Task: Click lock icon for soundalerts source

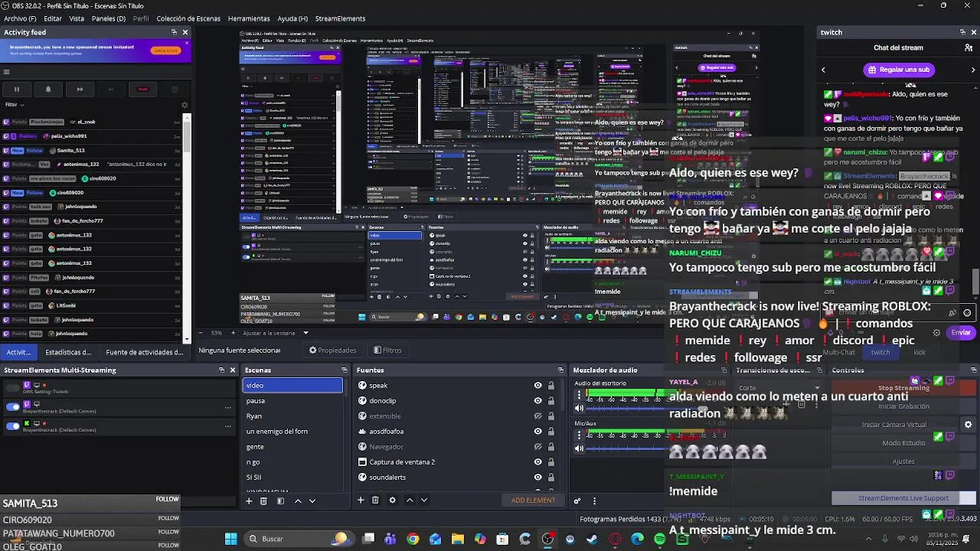Action: point(550,478)
